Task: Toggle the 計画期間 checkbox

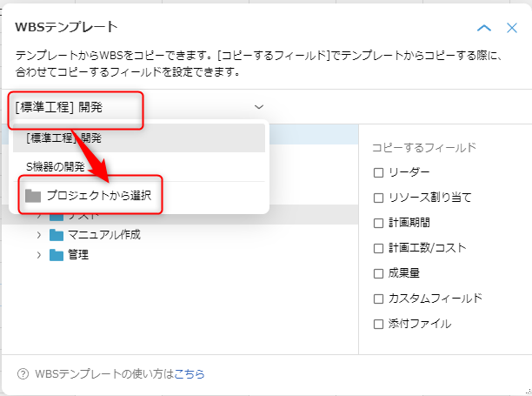Action: (x=378, y=223)
